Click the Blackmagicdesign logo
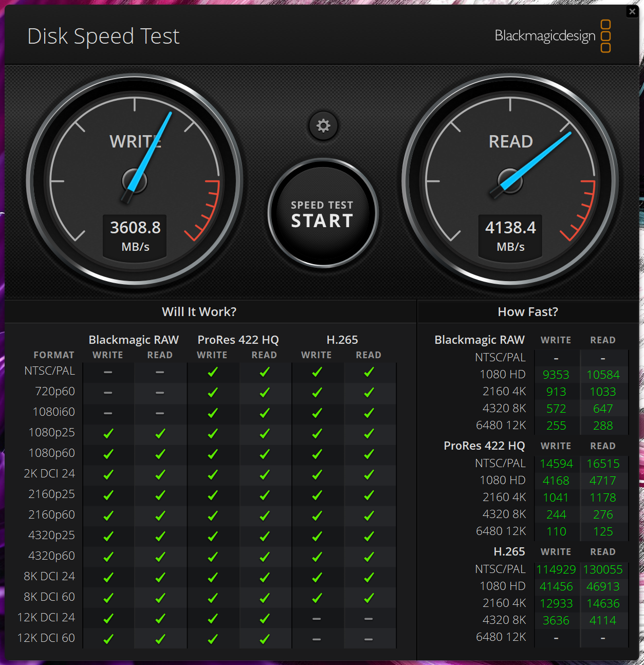This screenshot has height=665, width=644. point(553,36)
